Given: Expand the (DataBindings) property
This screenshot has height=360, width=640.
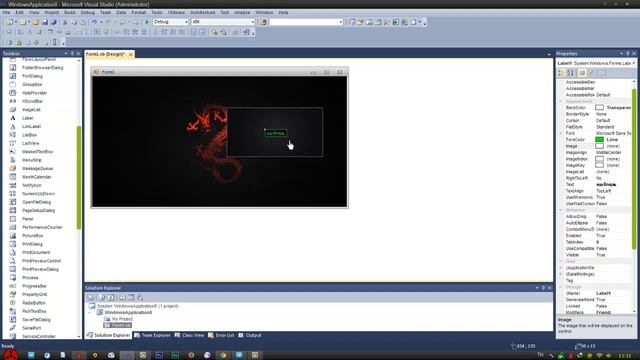Looking at the screenshot, I should pos(561,274).
